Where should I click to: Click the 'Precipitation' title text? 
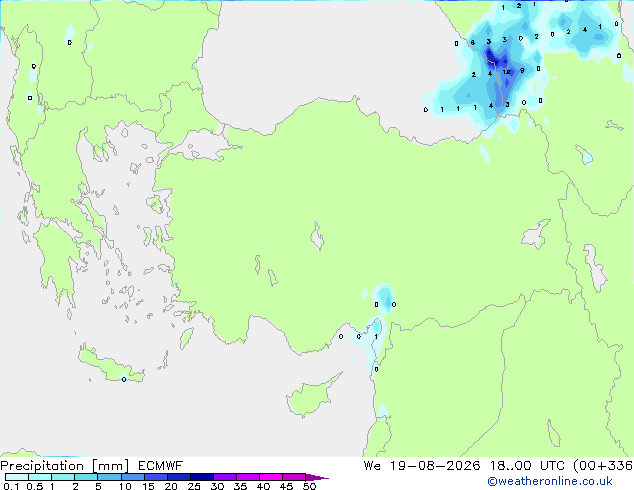pos(42,466)
